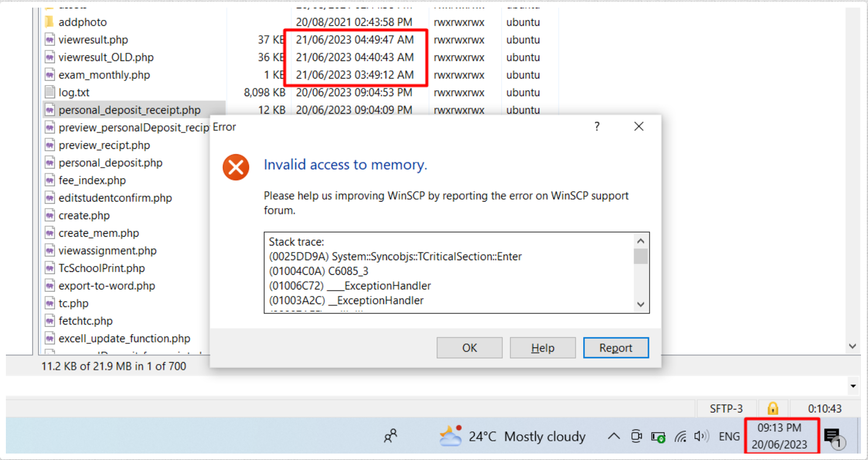Click stack trace scroll down arrow
The image size is (868, 460).
coord(641,305)
